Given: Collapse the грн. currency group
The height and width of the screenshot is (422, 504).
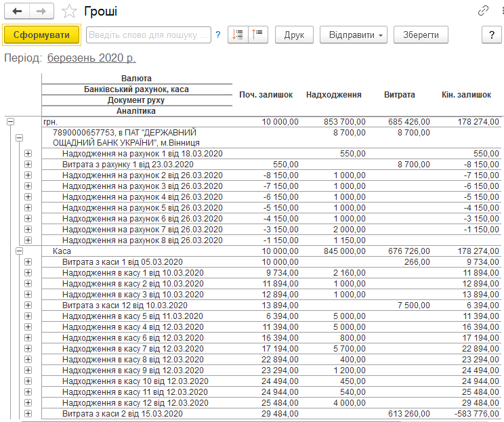Looking at the screenshot, I should [11, 121].
